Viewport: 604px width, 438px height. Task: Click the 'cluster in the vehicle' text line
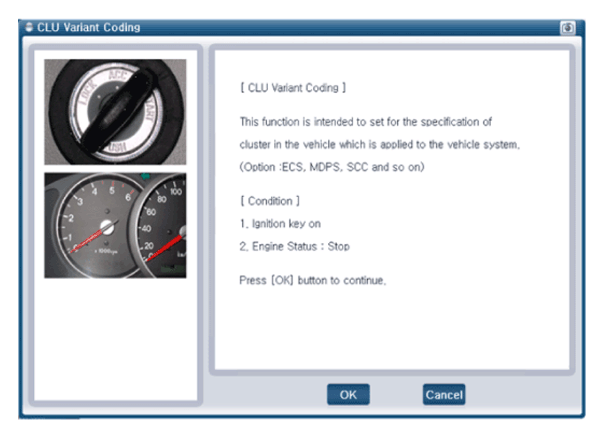(x=379, y=145)
